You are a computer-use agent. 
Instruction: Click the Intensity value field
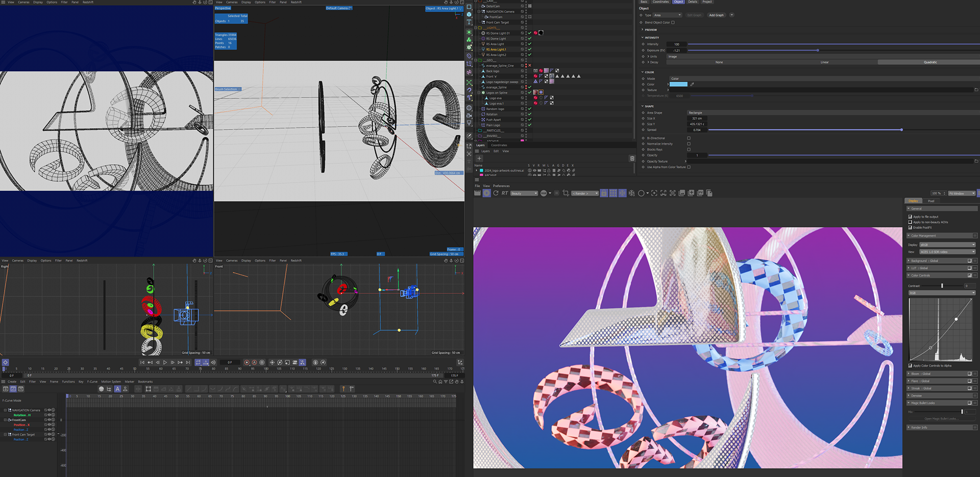pyautogui.click(x=677, y=44)
